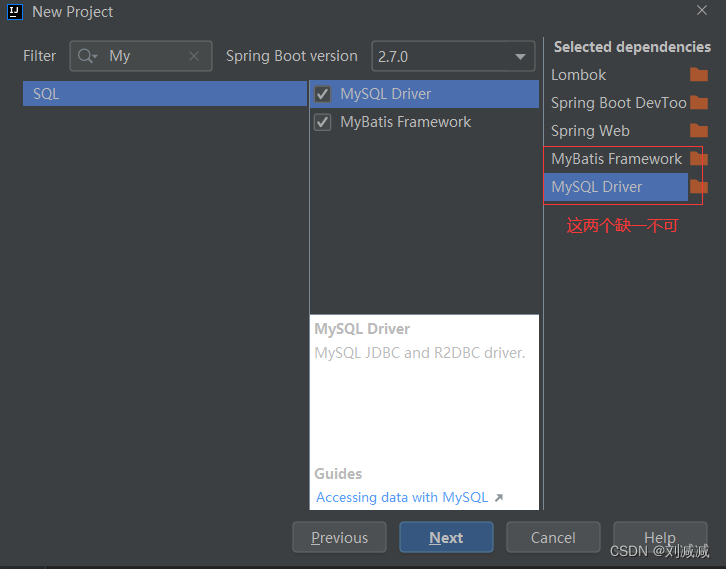Click the Next button
The width and height of the screenshot is (726, 569).
[446, 537]
